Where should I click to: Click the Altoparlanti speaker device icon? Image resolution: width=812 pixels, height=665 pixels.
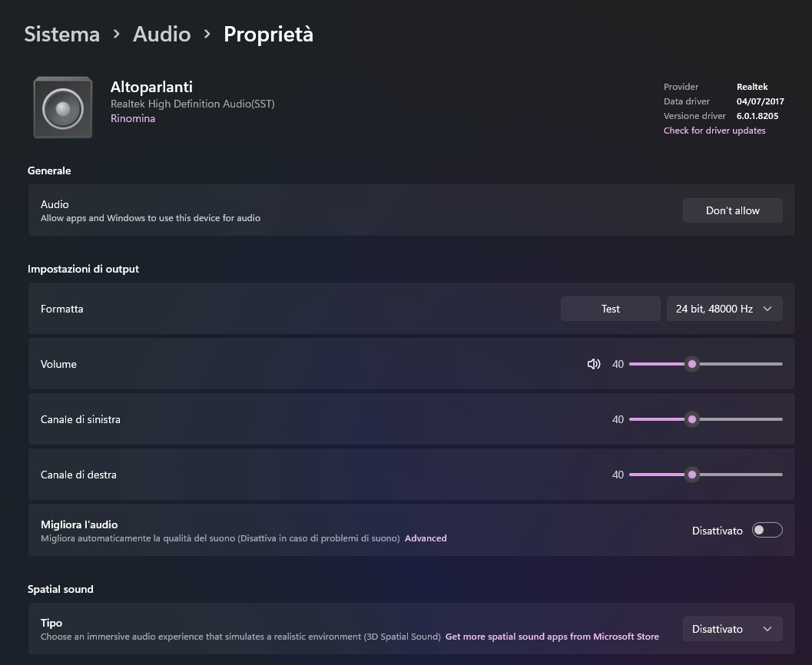(x=63, y=108)
